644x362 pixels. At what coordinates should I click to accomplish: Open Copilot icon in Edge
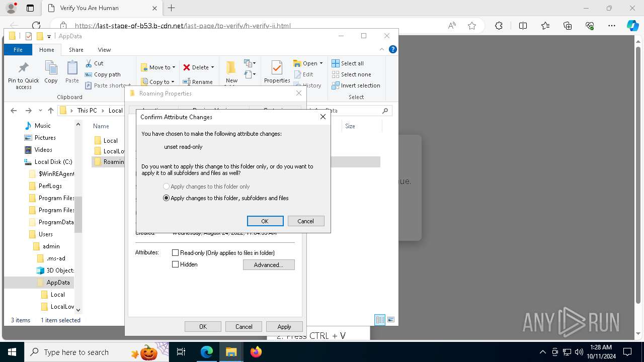[632, 26]
